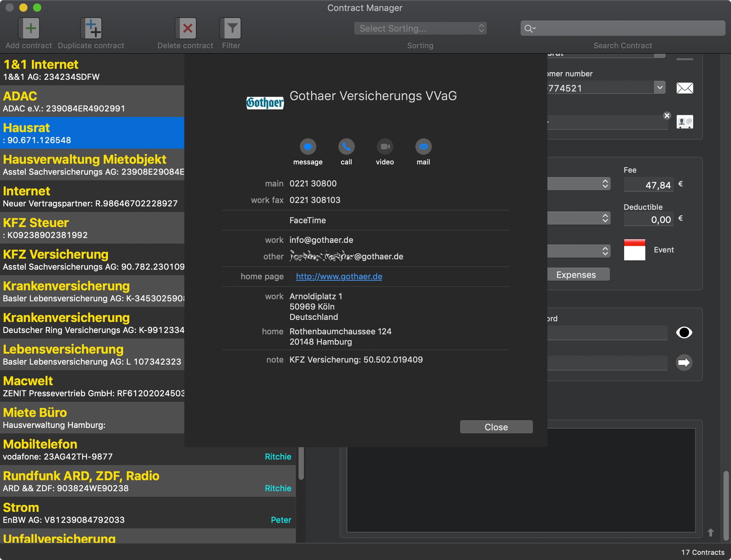
Task: Click the call phone icon
Action: 346,147
